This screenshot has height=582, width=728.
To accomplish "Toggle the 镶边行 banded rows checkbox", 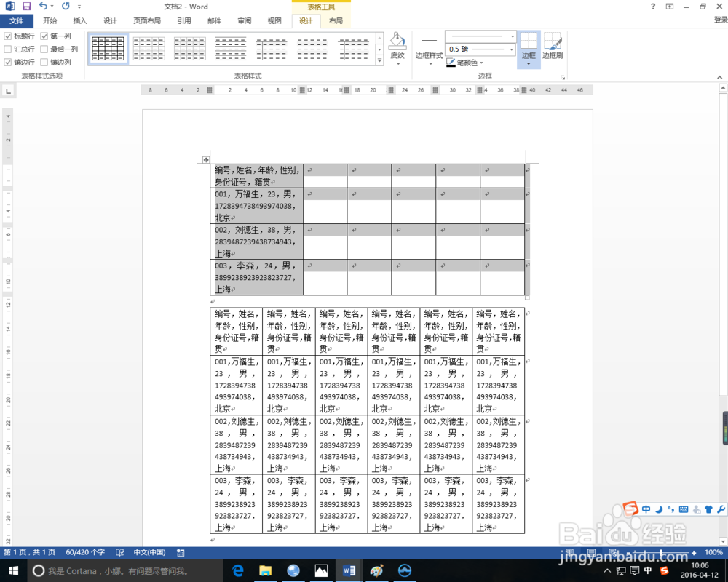I will tap(8, 62).
